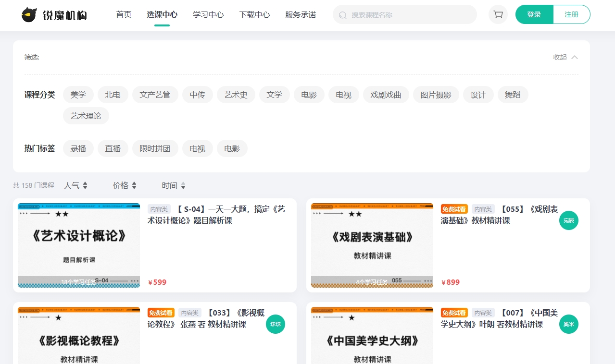615x364 pixels.
Task: Click the 奚米 teacher avatar
Action: [x=569, y=324]
